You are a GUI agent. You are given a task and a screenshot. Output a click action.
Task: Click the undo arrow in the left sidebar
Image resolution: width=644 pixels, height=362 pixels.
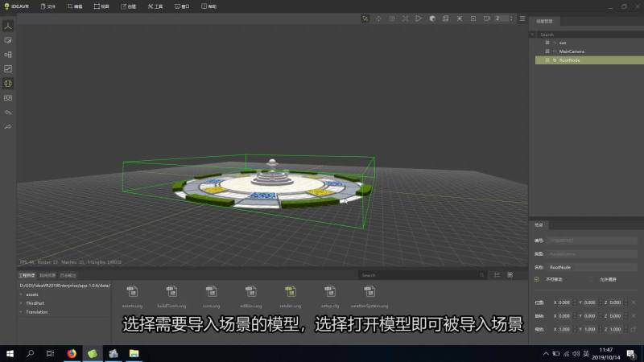coord(8,113)
